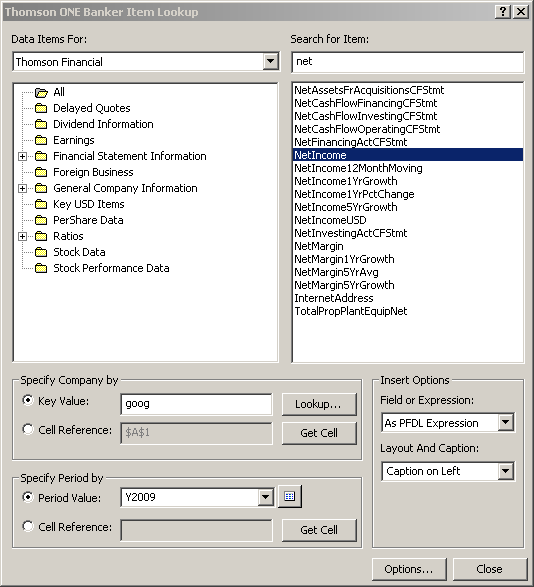Select NetInvestingActCFStmt in results

[407, 233]
